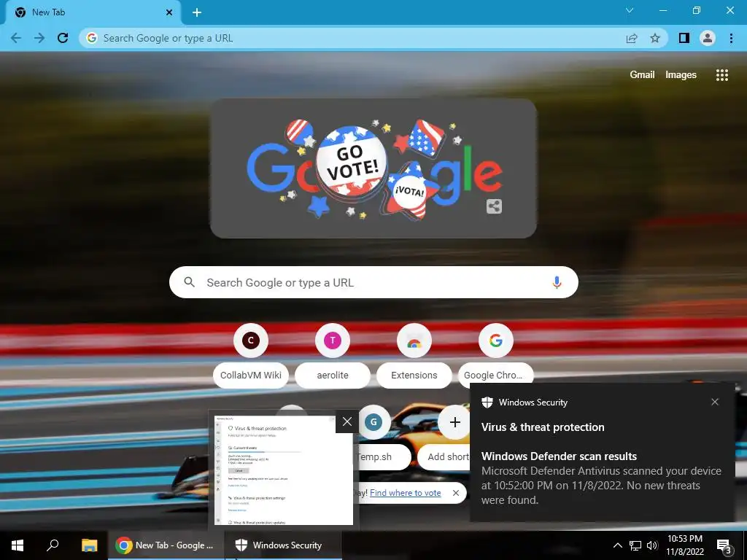This screenshot has width=747, height=560.
Task: Click the Go Vote Google doodle
Action: [x=373, y=168]
